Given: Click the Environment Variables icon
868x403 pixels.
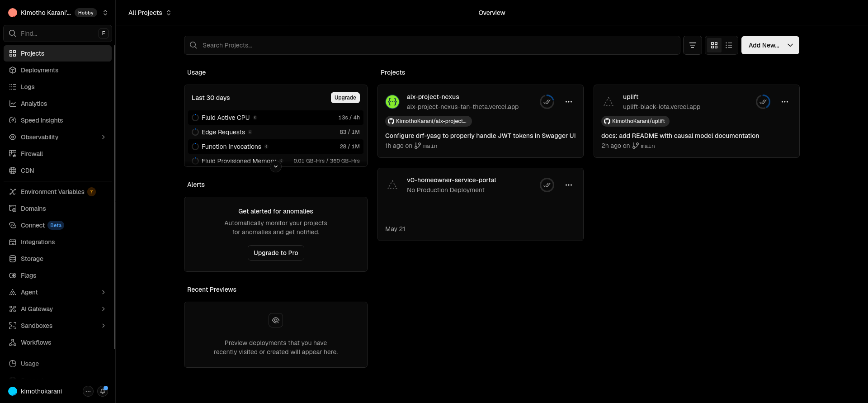Looking at the screenshot, I should 13,192.
